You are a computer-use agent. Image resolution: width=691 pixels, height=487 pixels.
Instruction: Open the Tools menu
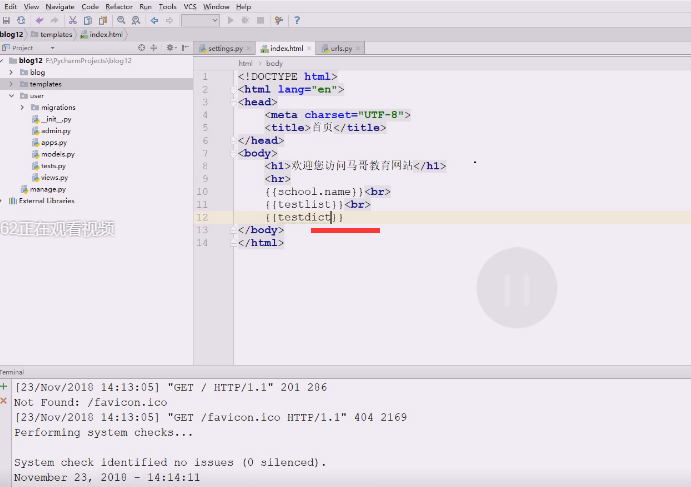[167, 7]
